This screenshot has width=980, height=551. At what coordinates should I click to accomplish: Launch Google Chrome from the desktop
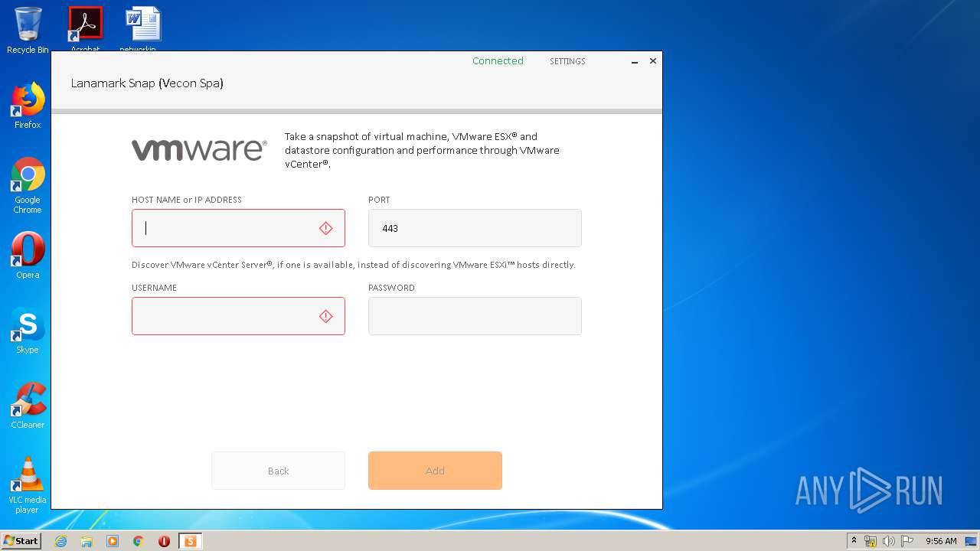[28, 186]
